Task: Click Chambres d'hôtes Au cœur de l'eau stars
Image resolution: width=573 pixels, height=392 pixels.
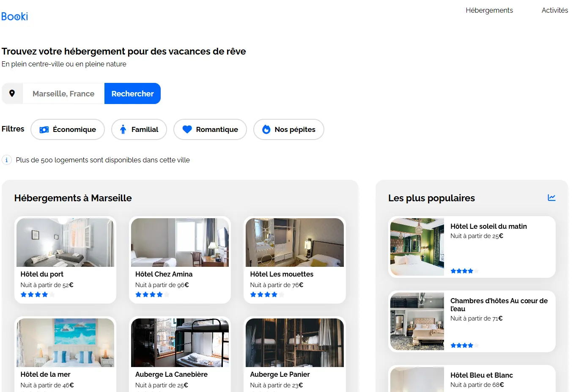Action: tap(464, 345)
